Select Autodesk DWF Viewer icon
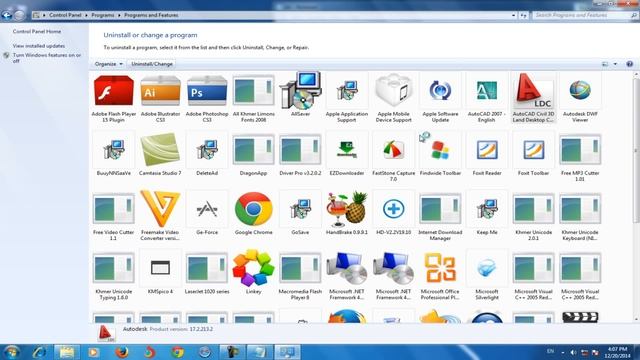 click(580, 91)
